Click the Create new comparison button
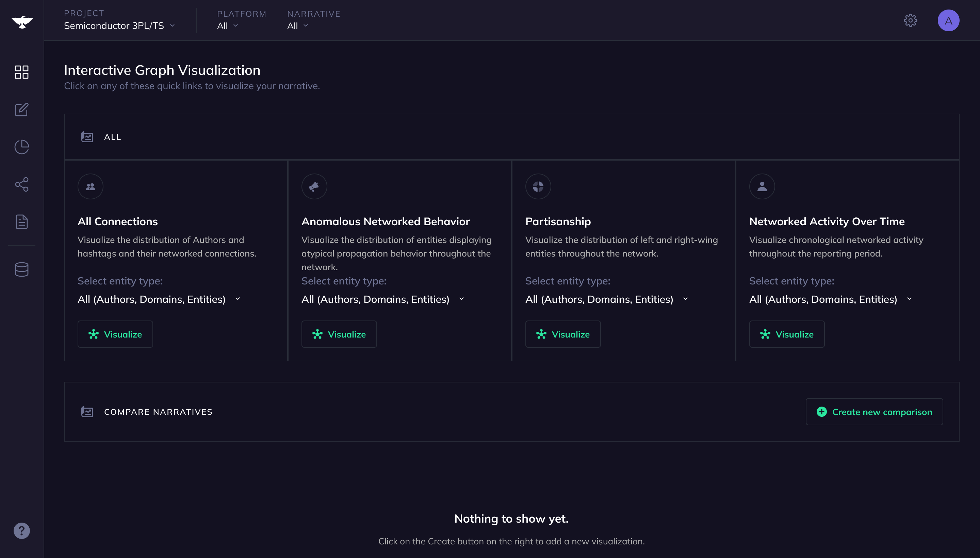The height and width of the screenshot is (558, 980). 874,412
